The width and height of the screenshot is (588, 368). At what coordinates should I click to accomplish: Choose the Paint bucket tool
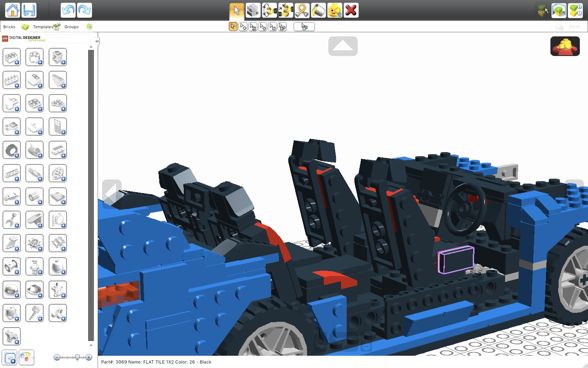[318, 10]
